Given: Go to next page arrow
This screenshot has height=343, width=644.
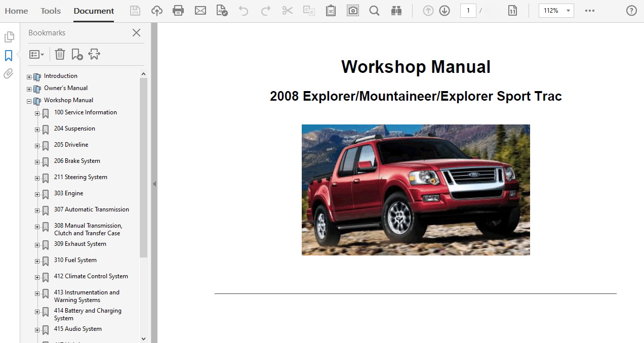Looking at the screenshot, I should click(445, 11).
